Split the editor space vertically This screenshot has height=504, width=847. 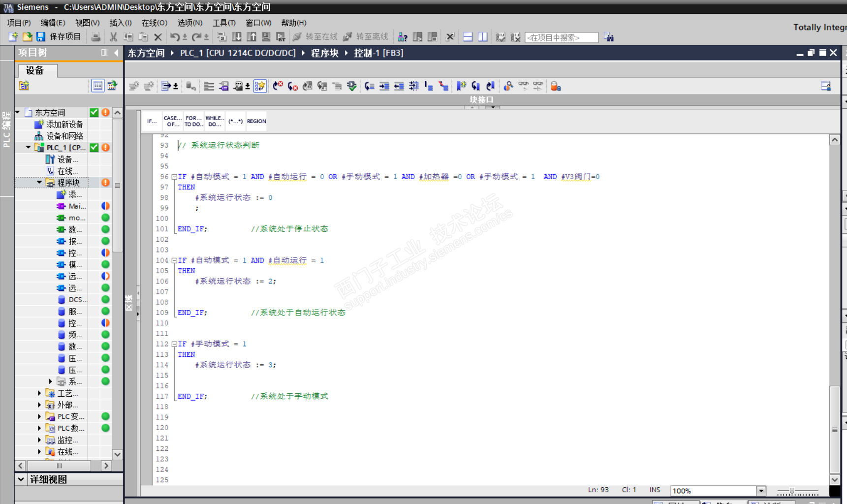[483, 37]
